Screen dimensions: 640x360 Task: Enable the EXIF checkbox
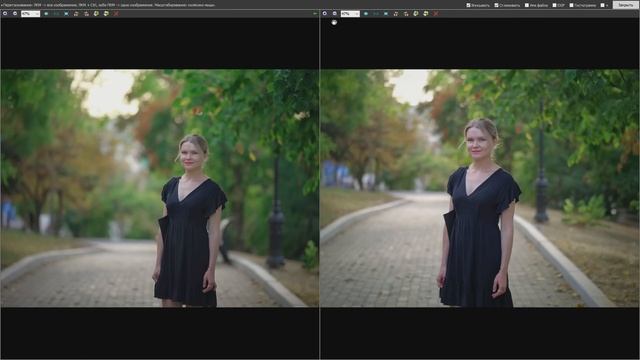[x=554, y=5]
